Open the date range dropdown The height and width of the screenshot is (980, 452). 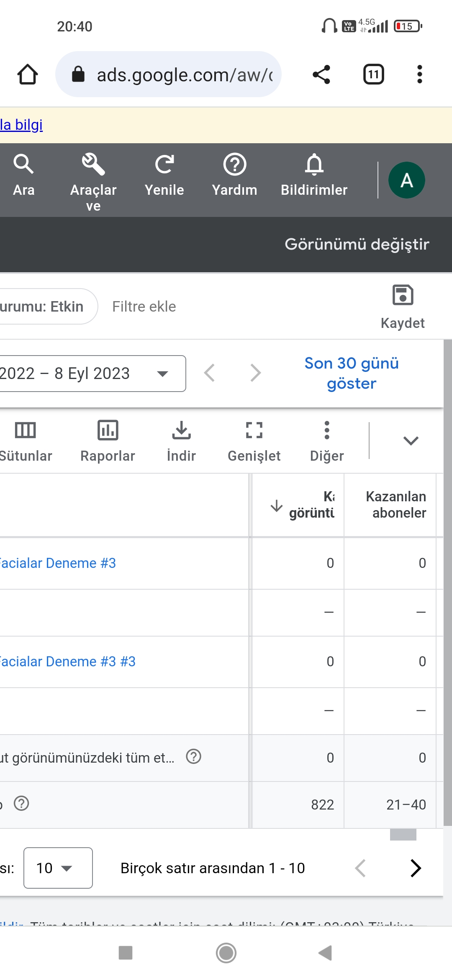(92, 374)
